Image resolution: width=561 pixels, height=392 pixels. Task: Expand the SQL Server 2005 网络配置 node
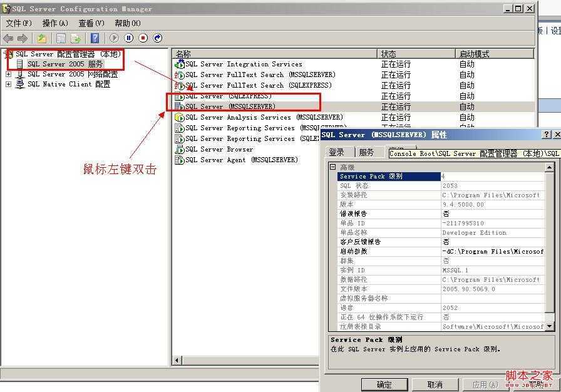8,75
